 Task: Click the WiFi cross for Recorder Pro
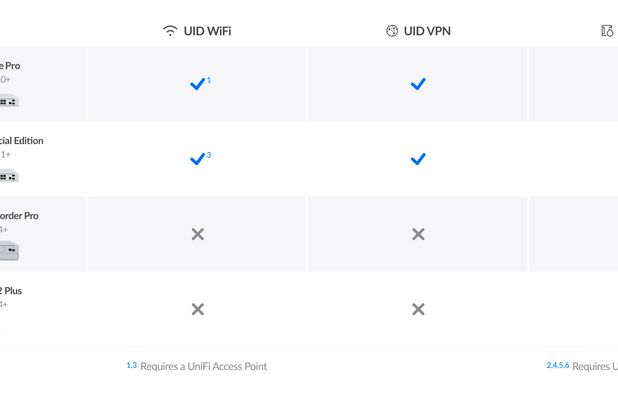(198, 234)
